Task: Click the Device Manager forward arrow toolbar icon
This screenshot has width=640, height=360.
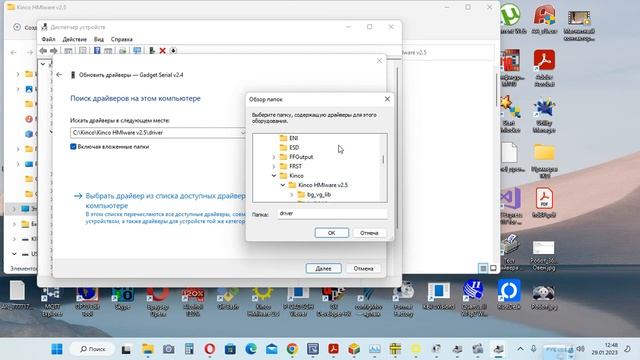Action: click(x=53, y=50)
